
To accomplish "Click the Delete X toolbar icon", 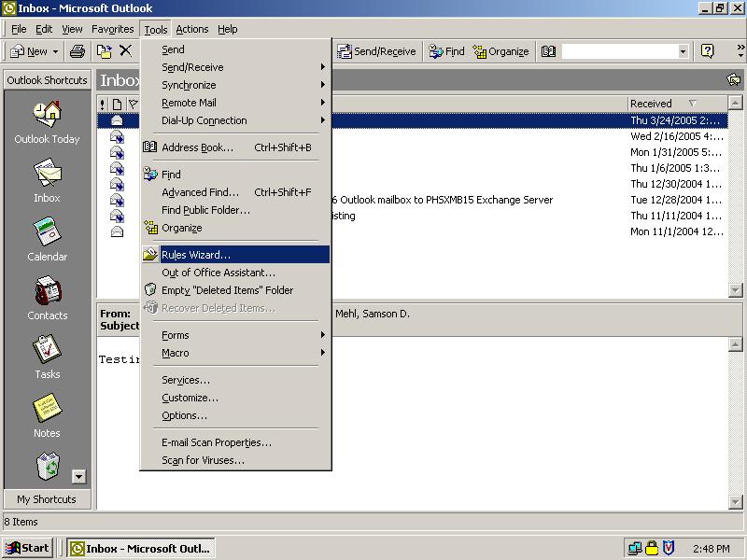I will click(x=125, y=51).
